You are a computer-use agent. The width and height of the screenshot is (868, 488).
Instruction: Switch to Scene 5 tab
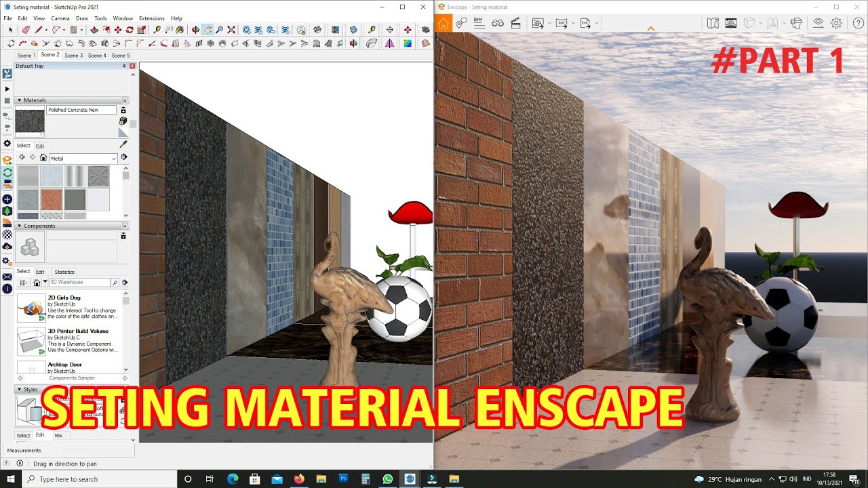tap(121, 56)
